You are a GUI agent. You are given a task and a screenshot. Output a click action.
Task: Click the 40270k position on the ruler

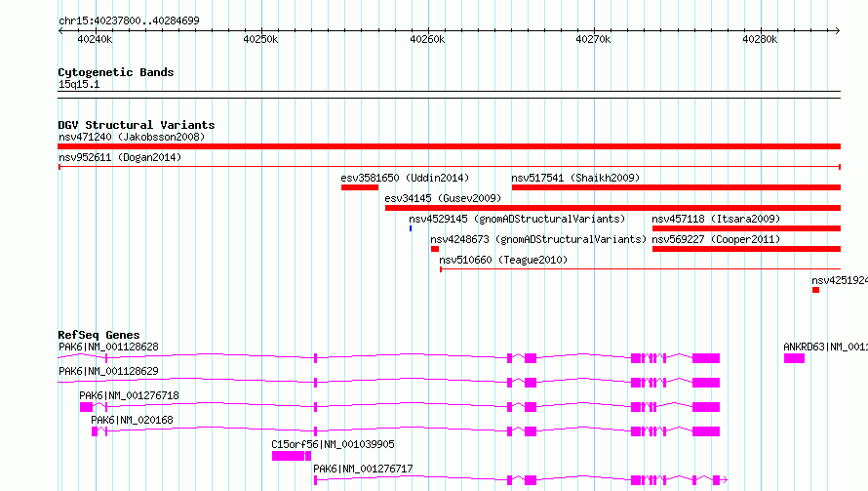[x=593, y=40]
